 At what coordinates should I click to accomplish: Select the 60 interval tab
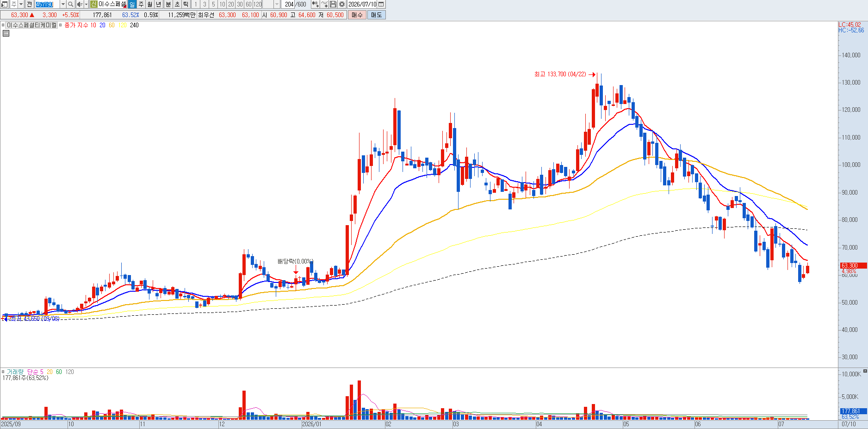[x=248, y=4]
